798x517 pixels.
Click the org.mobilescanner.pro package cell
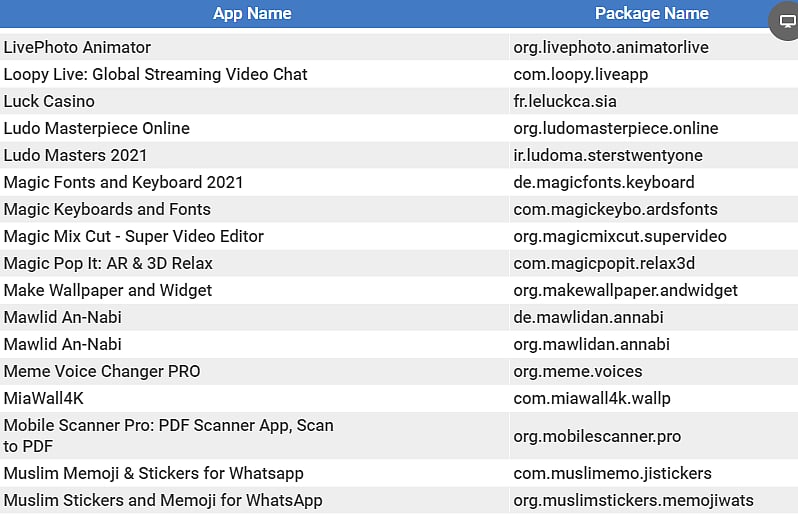(597, 437)
